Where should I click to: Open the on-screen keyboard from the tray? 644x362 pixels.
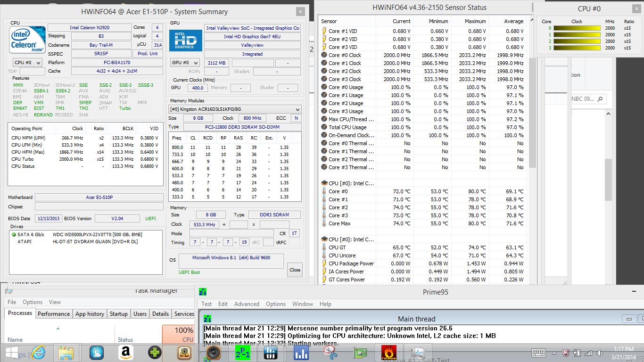point(538,353)
